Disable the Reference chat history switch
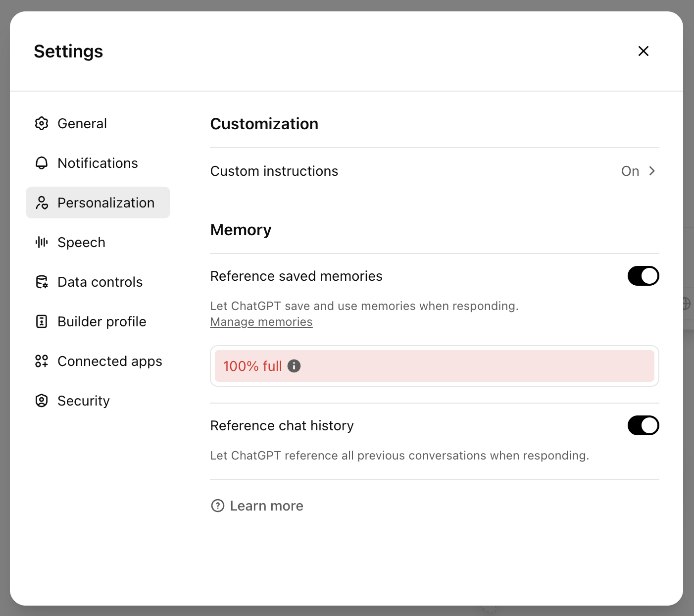The height and width of the screenshot is (616, 694). 644,425
